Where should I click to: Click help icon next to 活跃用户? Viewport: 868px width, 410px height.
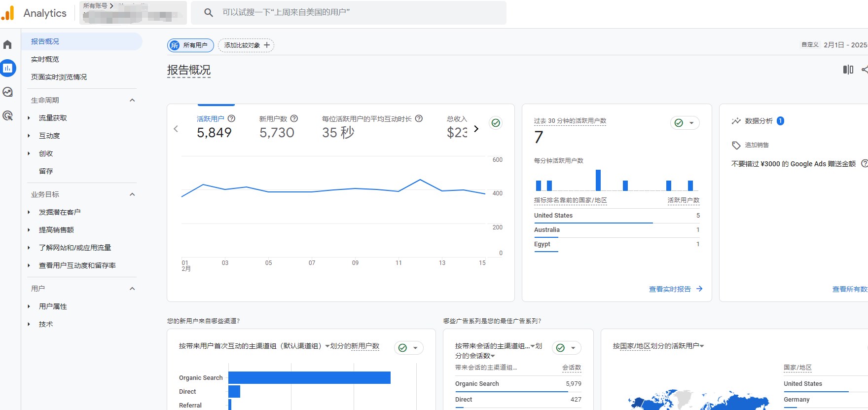tap(231, 118)
